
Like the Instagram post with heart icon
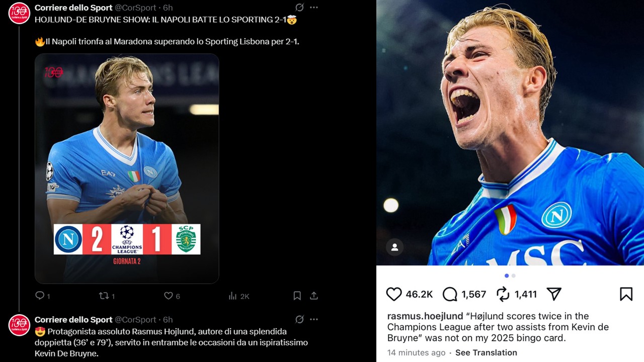[394, 294]
